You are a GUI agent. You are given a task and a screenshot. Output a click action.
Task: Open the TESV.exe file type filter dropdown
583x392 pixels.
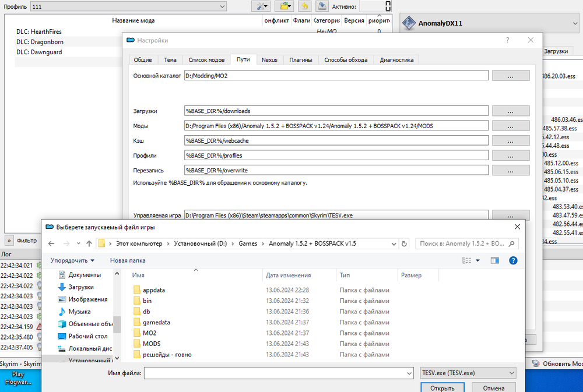click(x=468, y=373)
